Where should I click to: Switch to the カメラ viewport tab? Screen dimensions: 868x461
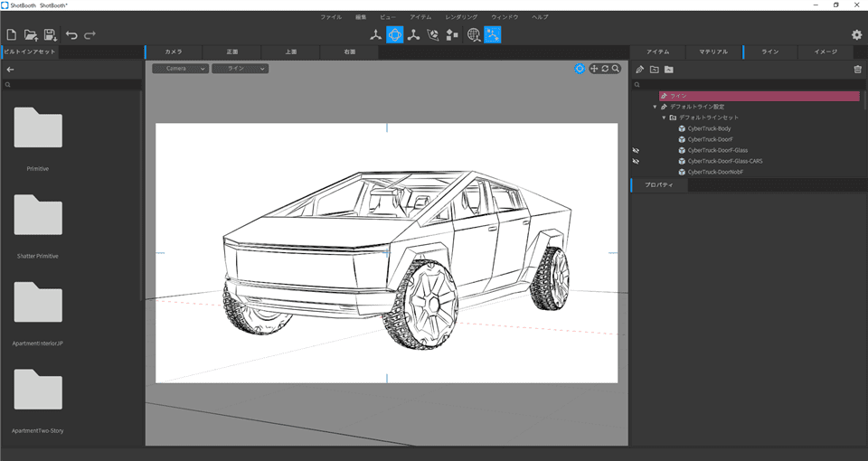174,52
